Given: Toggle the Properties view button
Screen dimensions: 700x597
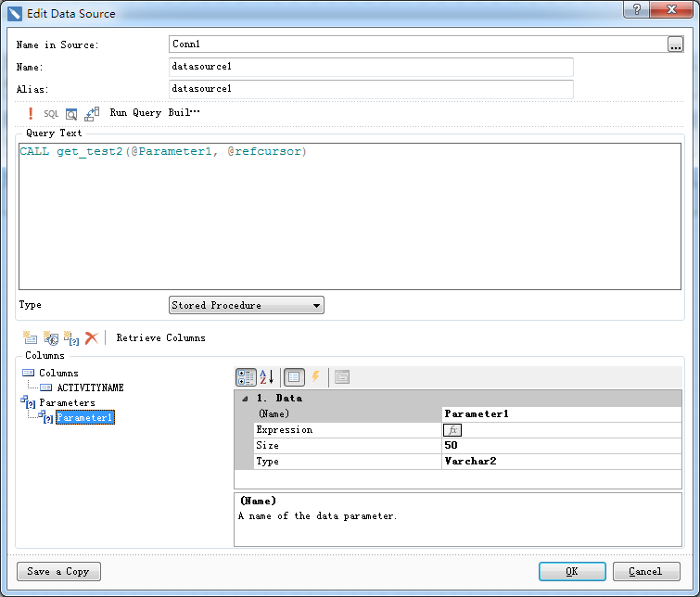Looking at the screenshot, I should (x=294, y=377).
